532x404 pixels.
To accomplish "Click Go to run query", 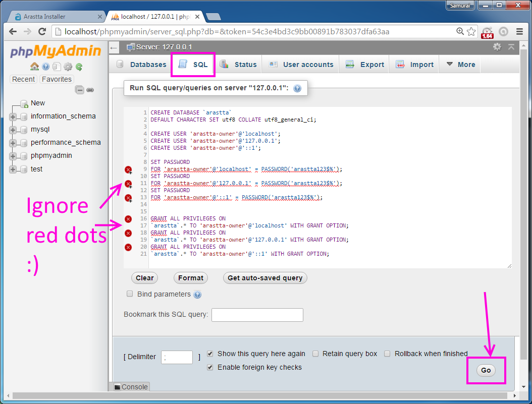I will 486,370.
